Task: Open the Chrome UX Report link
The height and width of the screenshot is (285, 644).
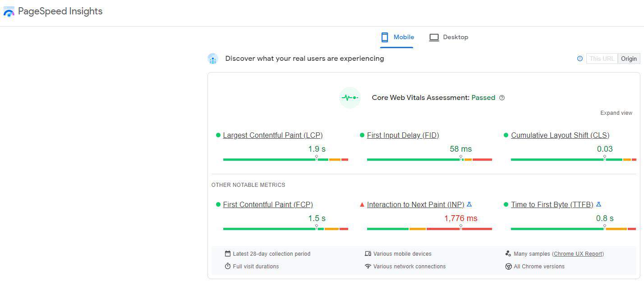Action: coord(578,254)
